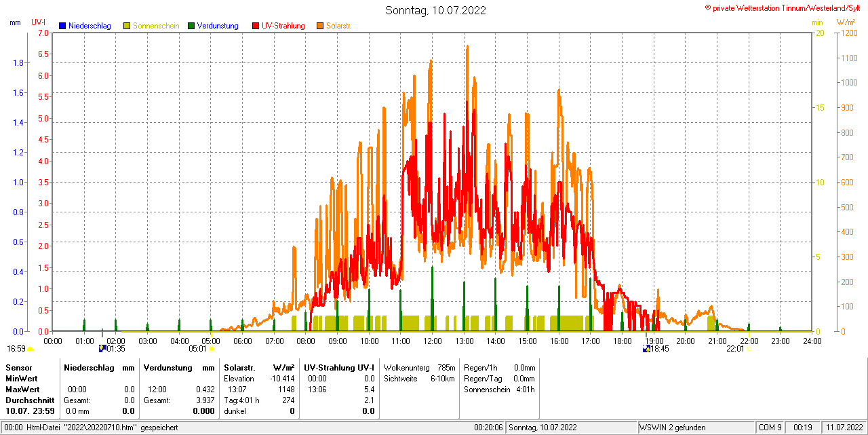The height and width of the screenshot is (435, 868).
Task: Click the Wolkenunterg 785m reading
Action: (419, 367)
